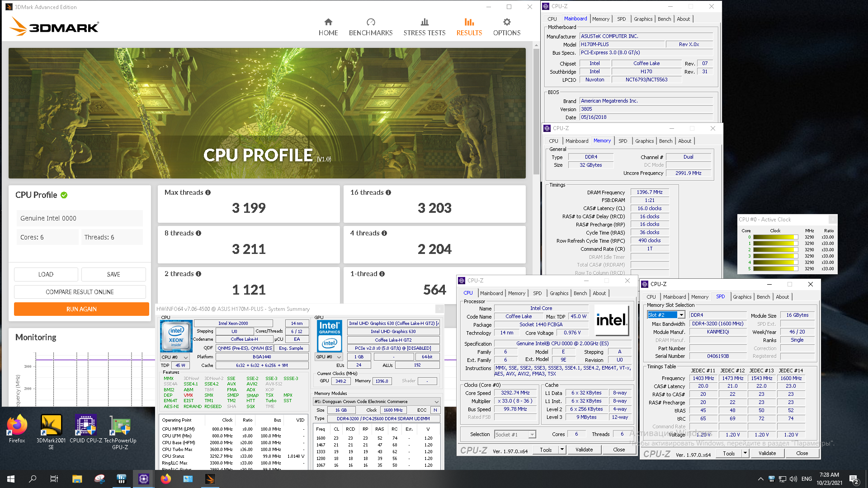
Task: Click the CPU PROFILE banner image
Action: click(267, 113)
